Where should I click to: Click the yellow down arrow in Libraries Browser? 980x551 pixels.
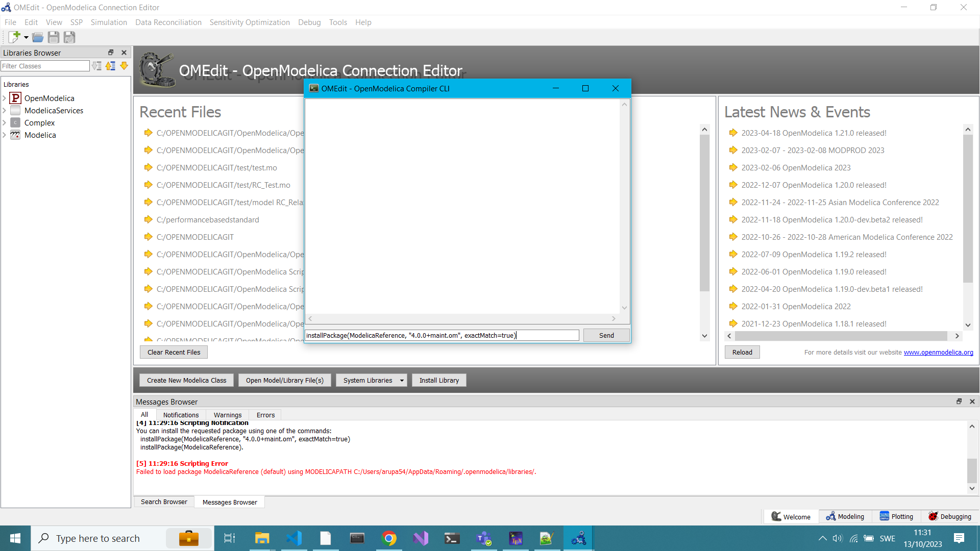(124, 66)
